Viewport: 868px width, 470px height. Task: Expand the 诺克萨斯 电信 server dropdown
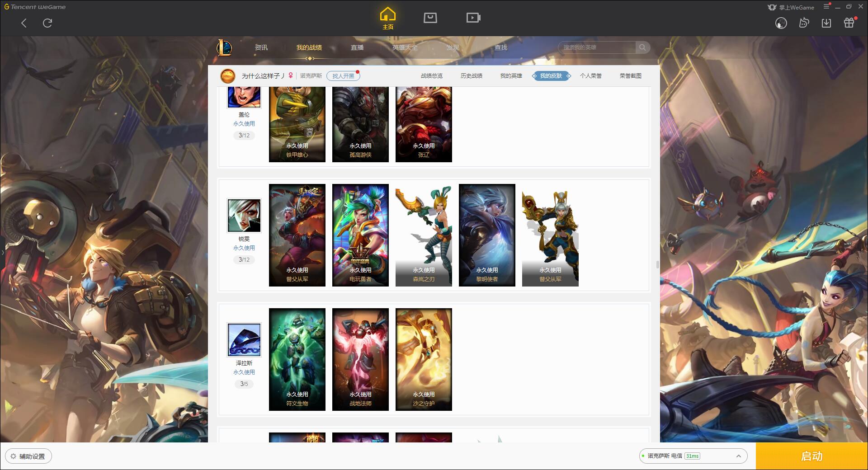click(693, 456)
